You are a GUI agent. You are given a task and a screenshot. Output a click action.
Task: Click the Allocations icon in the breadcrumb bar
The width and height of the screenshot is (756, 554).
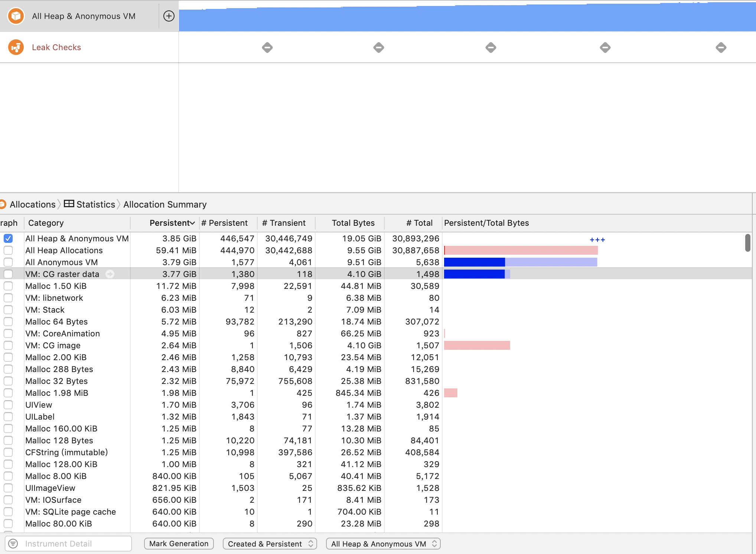(4, 204)
